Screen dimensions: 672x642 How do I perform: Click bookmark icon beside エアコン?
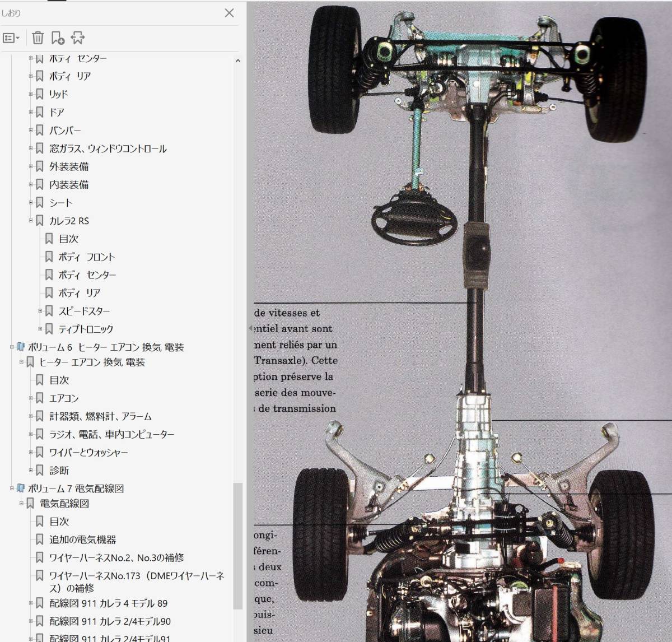[40, 398]
